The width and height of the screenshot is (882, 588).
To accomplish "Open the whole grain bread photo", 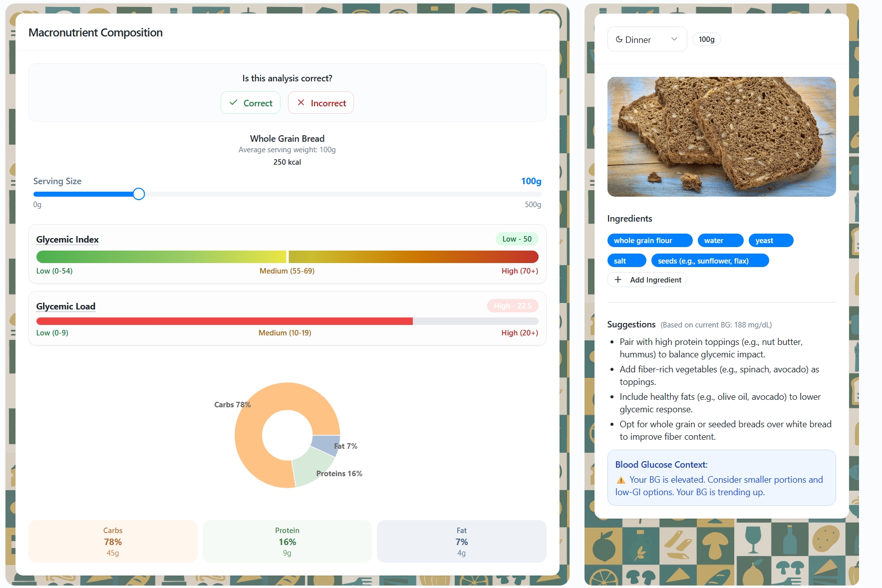I will point(721,137).
